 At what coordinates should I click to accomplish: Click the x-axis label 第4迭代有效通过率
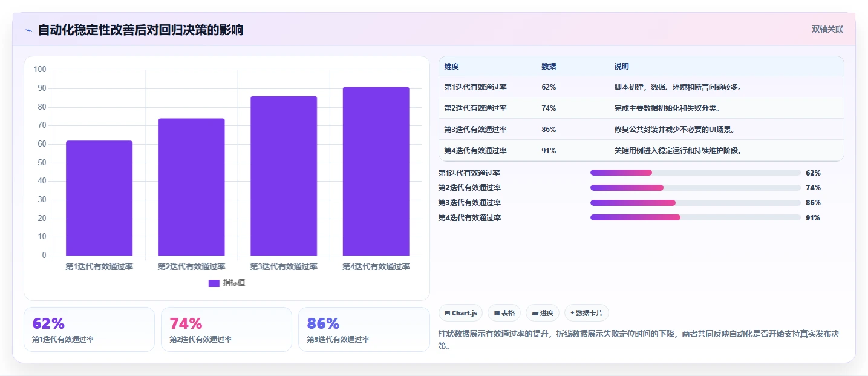pos(376,266)
